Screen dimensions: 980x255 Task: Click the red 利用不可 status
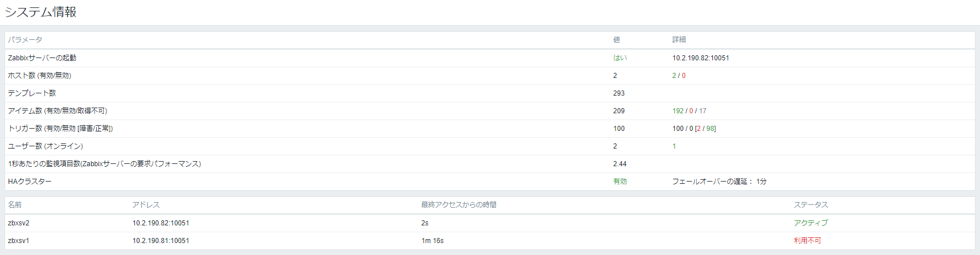coord(807,241)
